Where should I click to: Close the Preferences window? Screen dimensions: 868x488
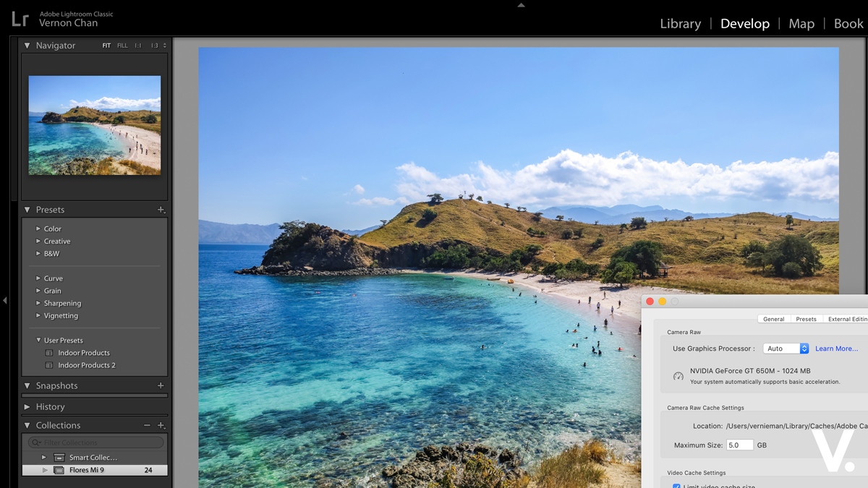[650, 301]
